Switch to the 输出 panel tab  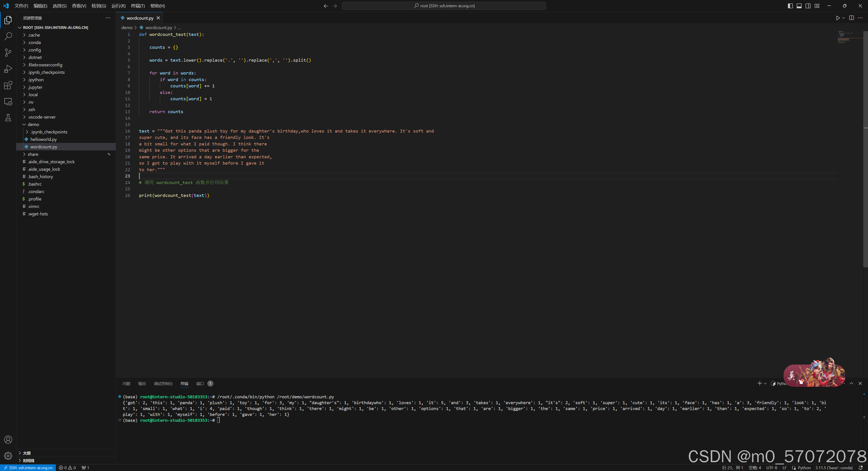pyautogui.click(x=142, y=383)
